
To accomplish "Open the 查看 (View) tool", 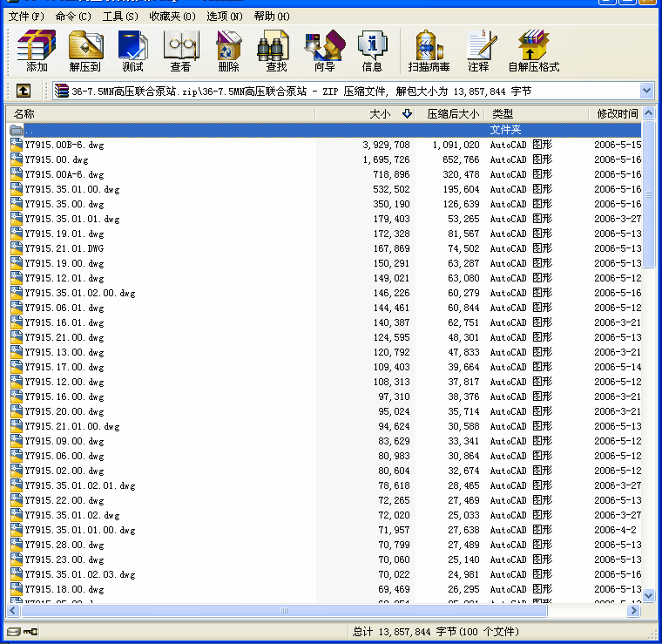I will click(180, 51).
